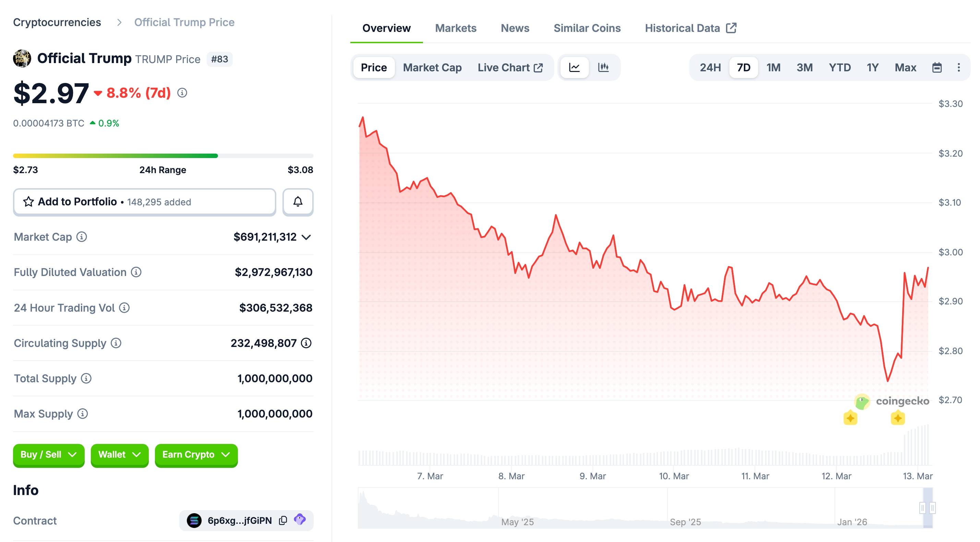Screen dimensions: 980x542
Task: Navigate back to Cryptocurrencies breadcrumb
Action: pos(57,22)
